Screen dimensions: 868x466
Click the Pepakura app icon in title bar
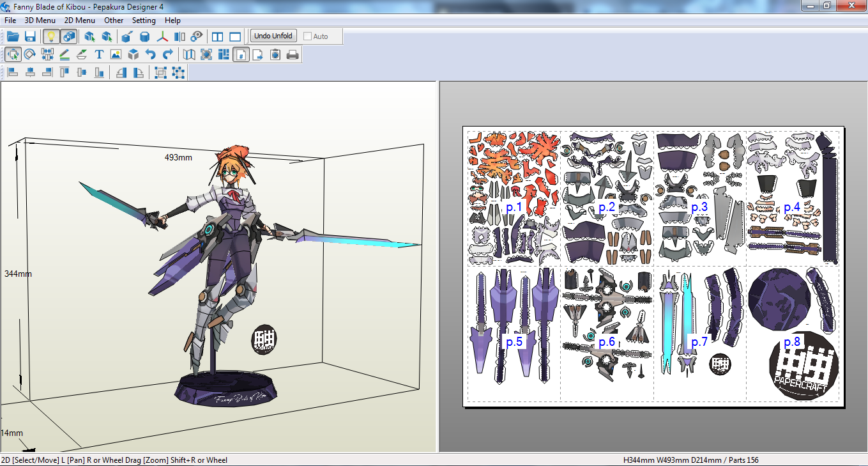(6, 6)
